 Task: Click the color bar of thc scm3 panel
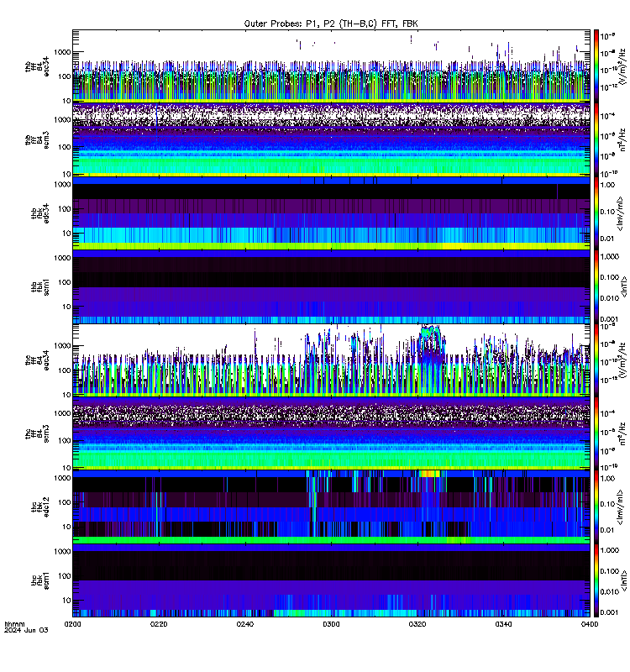coord(596,433)
